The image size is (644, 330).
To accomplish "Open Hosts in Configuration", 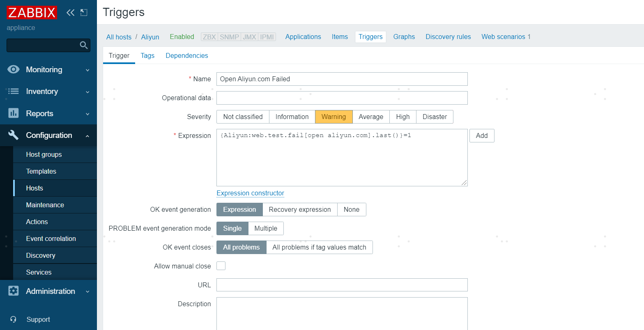I will [55, 188].
